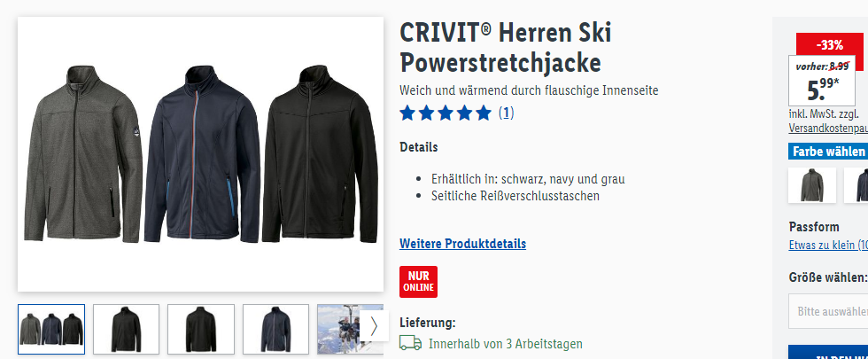View the black jacket back-view thumbnail

click(201, 329)
